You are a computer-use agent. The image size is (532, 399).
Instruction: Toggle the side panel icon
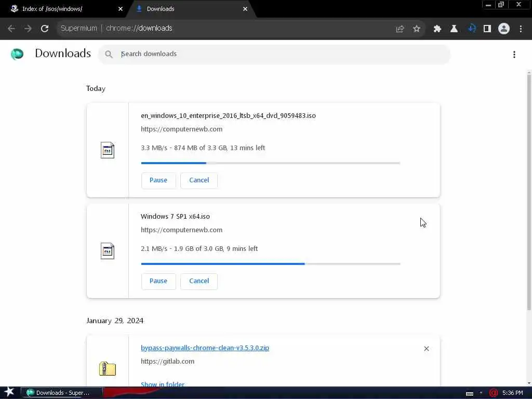(487, 29)
